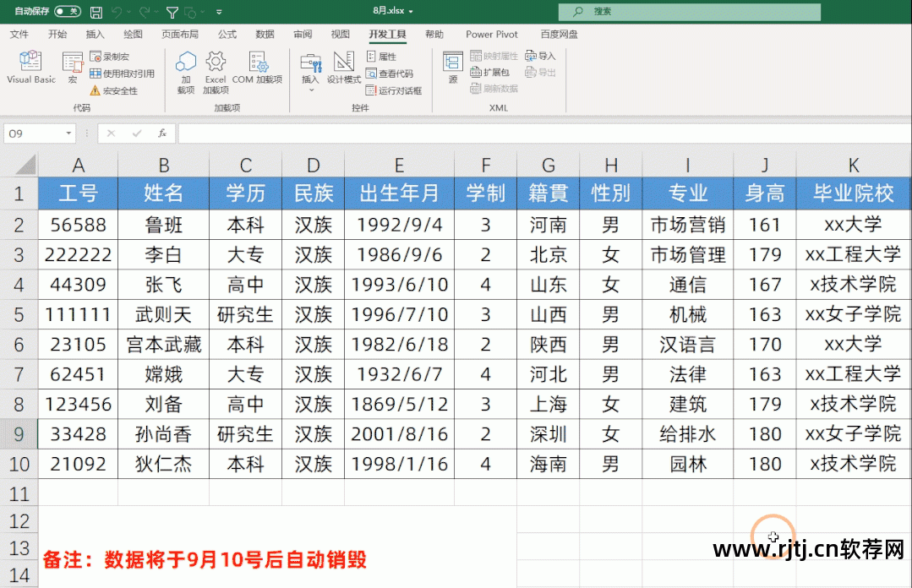Switch to the 开始 ribbon tab
This screenshot has height=588, width=912.
coord(57,34)
